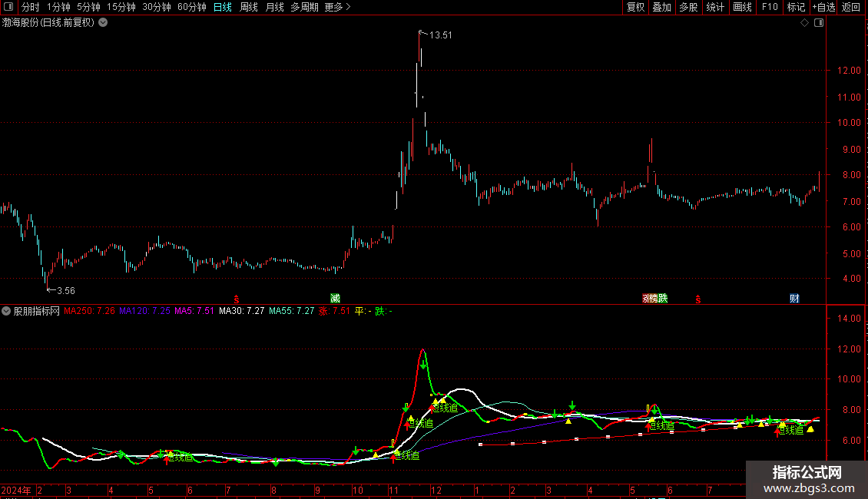
Task: Click the MA30: 7.27 value
Action: tap(242, 311)
